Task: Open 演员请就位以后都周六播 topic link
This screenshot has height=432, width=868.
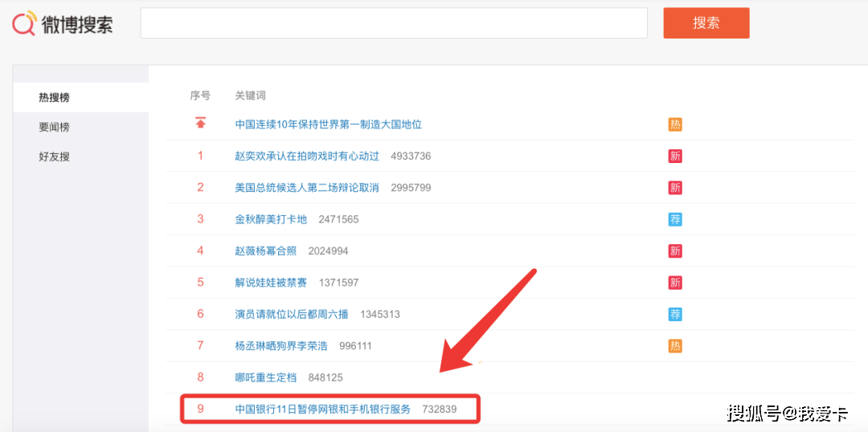Action: [292, 314]
